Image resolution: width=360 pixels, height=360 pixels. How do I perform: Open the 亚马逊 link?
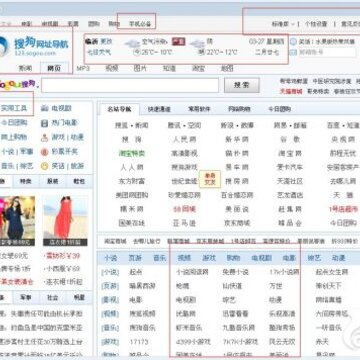coord(185,223)
